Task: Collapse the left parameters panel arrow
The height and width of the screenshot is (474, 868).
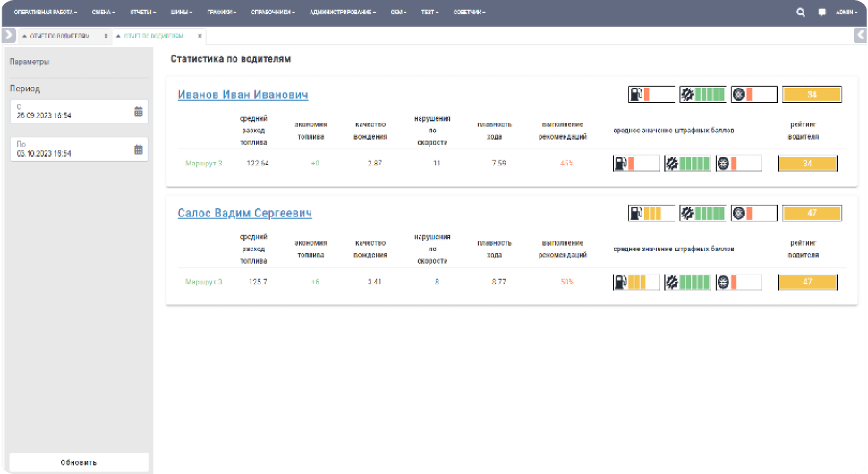Action: (8, 35)
